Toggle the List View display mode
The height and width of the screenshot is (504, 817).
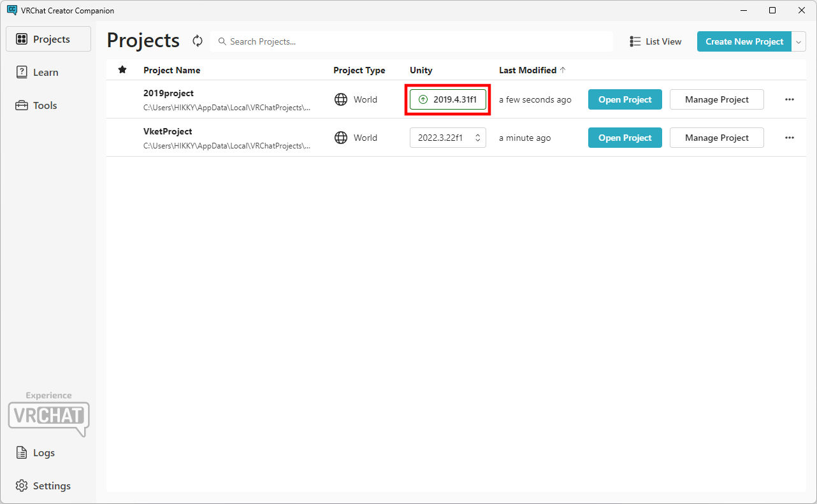[655, 41]
